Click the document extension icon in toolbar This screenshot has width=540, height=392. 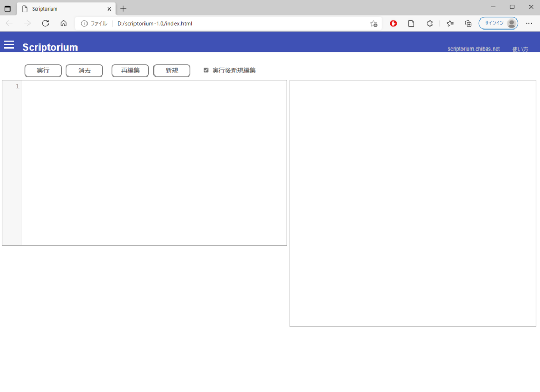411,23
